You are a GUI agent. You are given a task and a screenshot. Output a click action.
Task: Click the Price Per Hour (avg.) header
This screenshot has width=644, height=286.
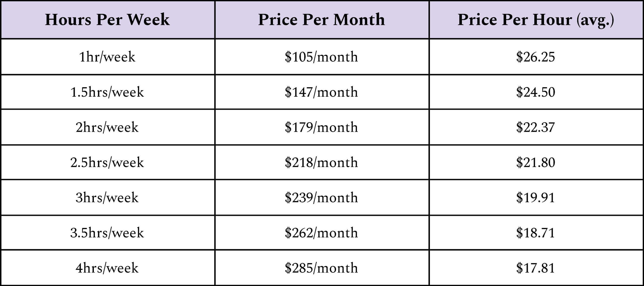point(536,20)
